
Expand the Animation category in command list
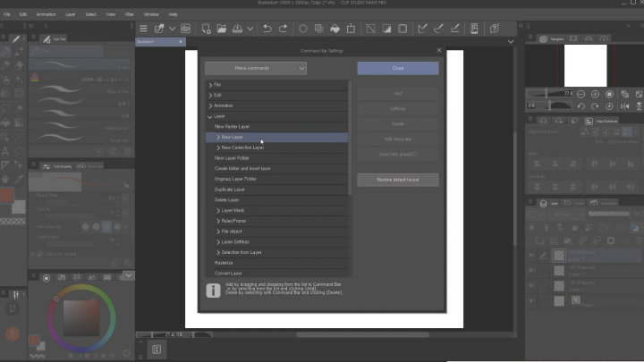[x=210, y=105]
